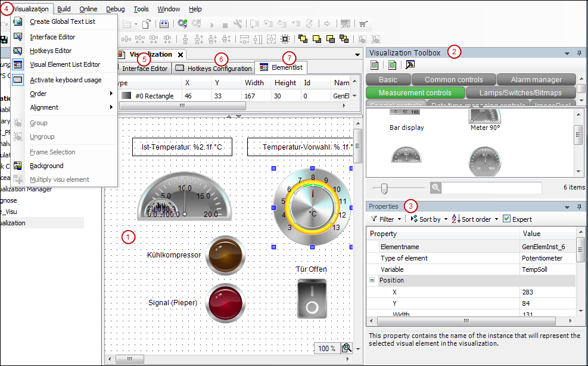
Task: Open the Filter dropdown in Properties
Action: (x=384, y=219)
